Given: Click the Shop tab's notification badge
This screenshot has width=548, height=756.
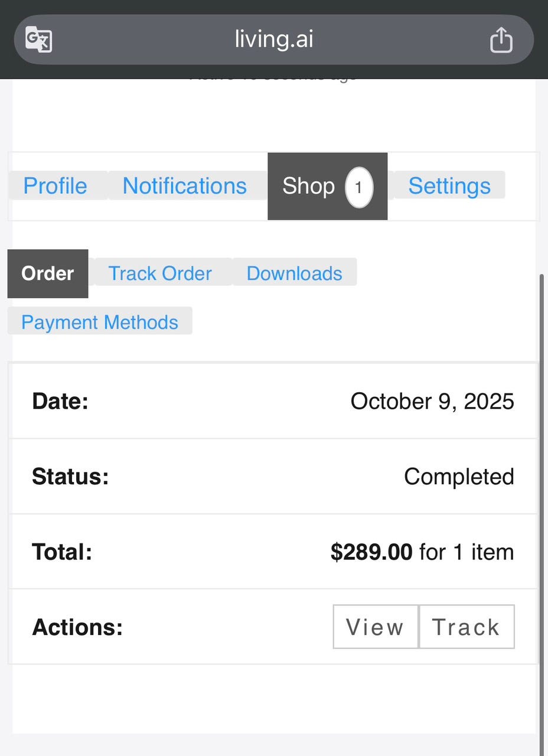Looking at the screenshot, I should [x=359, y=187].
